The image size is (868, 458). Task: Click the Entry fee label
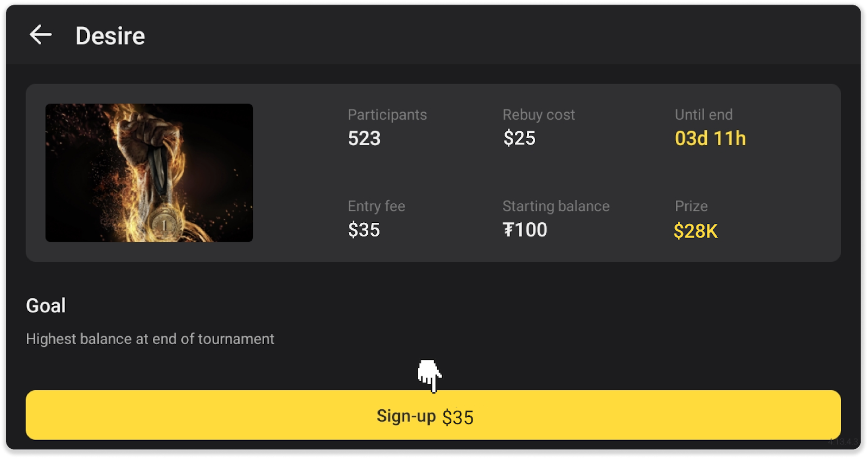(376, 207)
